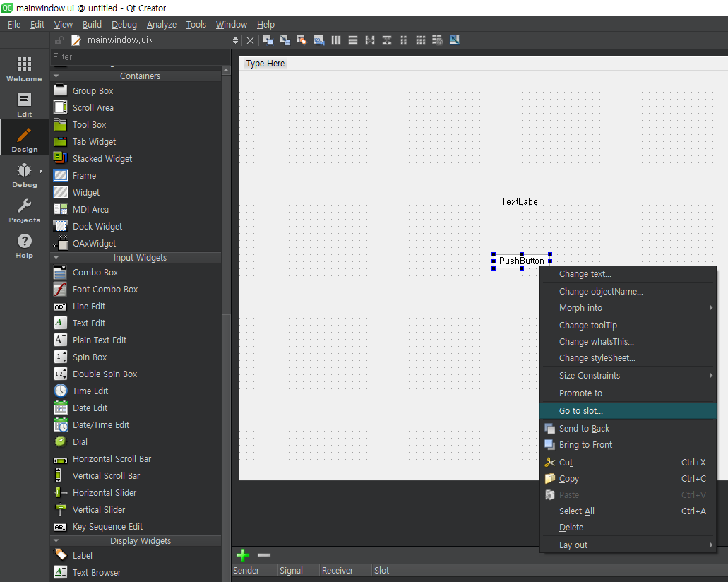
Task: Choose Change objectName... in context menu
Action: coord(628,292)
